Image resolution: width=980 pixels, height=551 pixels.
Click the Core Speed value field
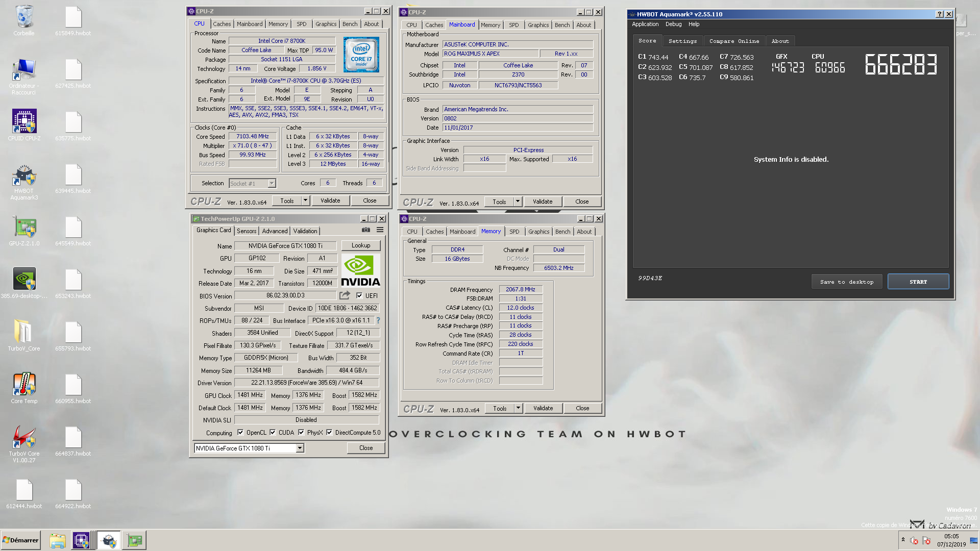[x=253, y=137]
